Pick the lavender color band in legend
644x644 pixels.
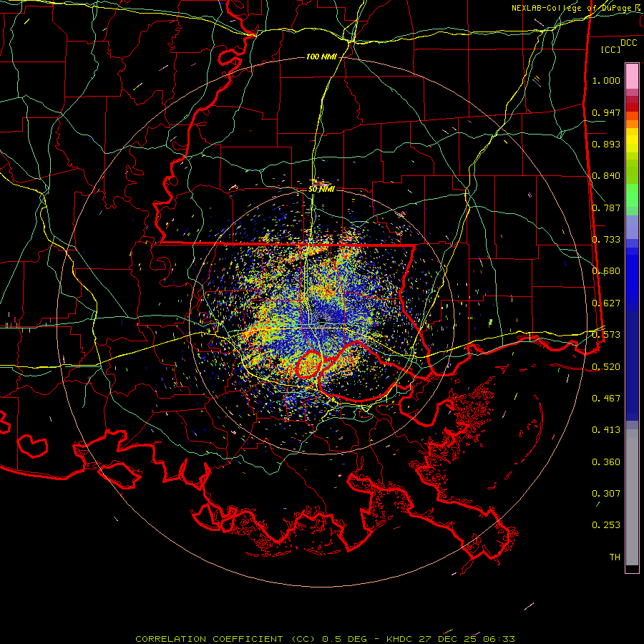[632, 227]
